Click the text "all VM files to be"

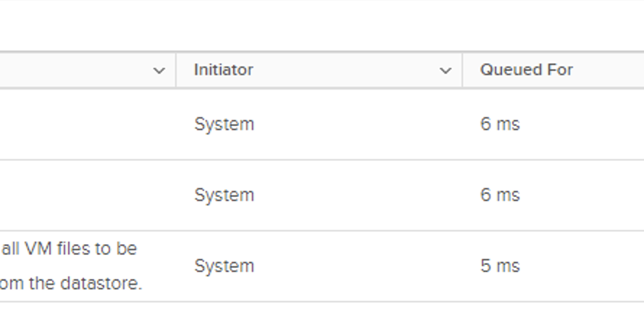(x=69, y=248)
